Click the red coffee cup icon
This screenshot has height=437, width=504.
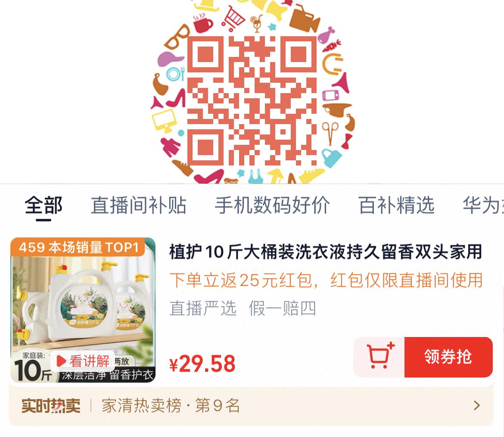(x=203, y=23)
